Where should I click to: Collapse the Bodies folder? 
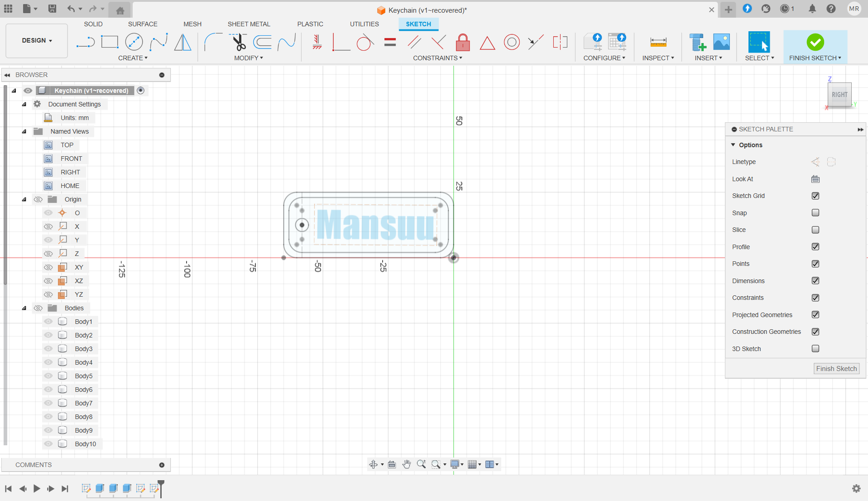coord(24,308)
